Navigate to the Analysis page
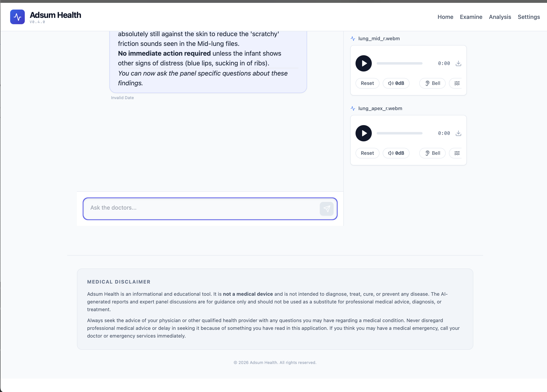Image resolution: width=547 pixels, height=392 pixels. [x=500, y=17]
